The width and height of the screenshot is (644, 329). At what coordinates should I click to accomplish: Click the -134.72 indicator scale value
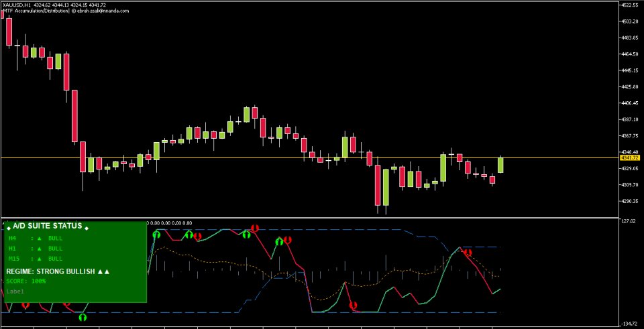pyautogui.click(x=630, y=324)
